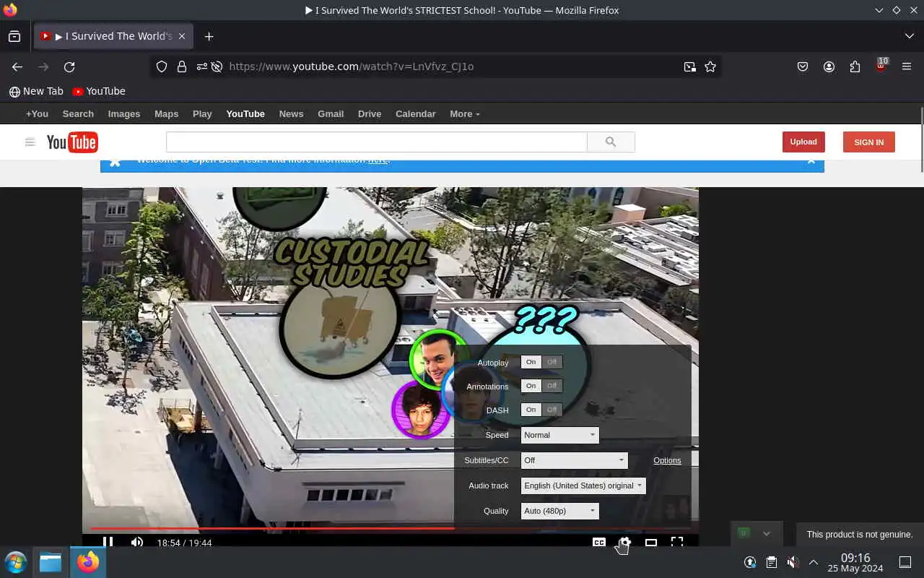This screenshot has height=578, width=924.
Task: Open picture-in-picture icon in the address bar
Action: pyautogui.click(x=690, y=66)
